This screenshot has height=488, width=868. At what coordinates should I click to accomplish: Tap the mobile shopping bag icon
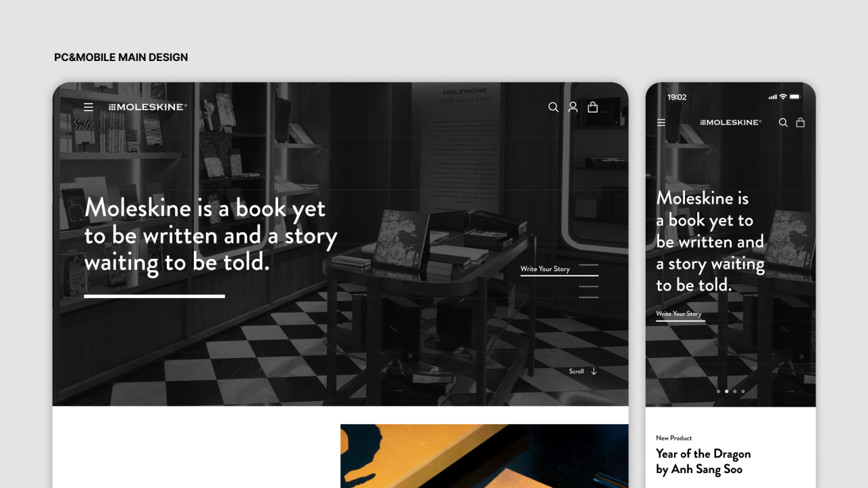(800, 123)
